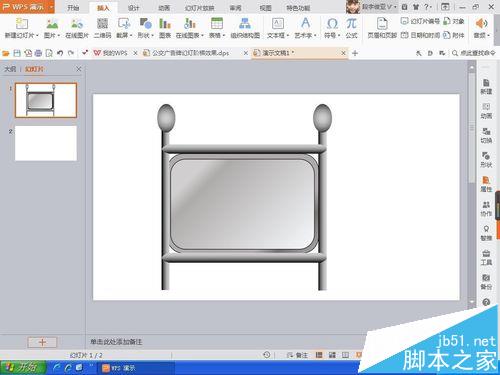The image size is (500, 375).
Task: Expand the WordArt dropdown arrow
Action: [315, 35]
